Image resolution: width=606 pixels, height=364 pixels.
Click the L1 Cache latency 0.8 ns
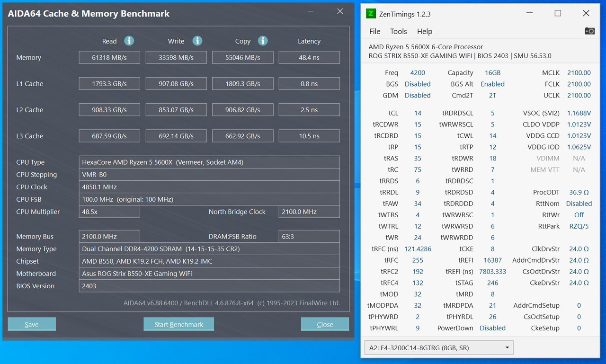point(309,84)
